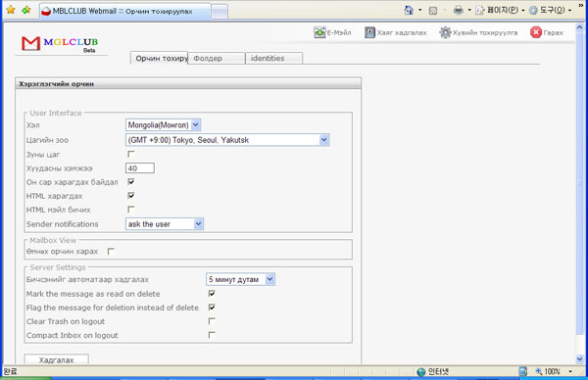Switch to the identities tab
The image size is (588, 380).
[273, 58]
